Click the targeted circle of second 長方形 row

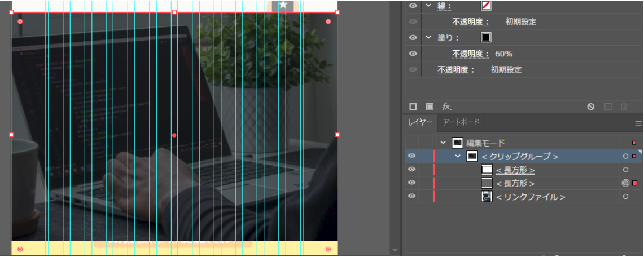coord(625,183)
